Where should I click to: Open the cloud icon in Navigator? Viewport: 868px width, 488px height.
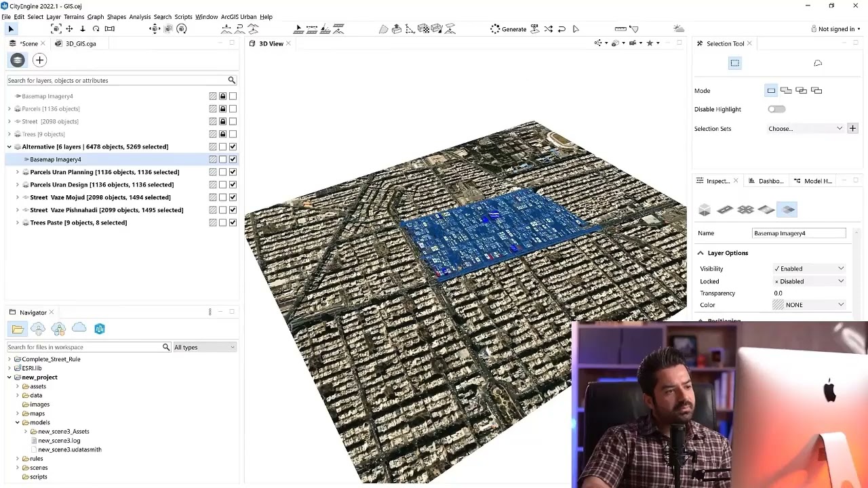click(79, 328)
